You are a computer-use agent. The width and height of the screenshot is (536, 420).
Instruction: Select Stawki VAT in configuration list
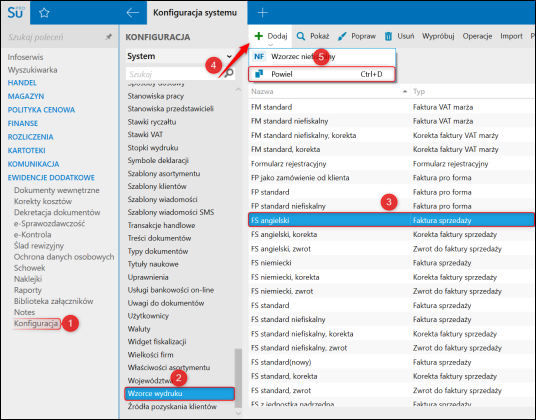(145, 134)
